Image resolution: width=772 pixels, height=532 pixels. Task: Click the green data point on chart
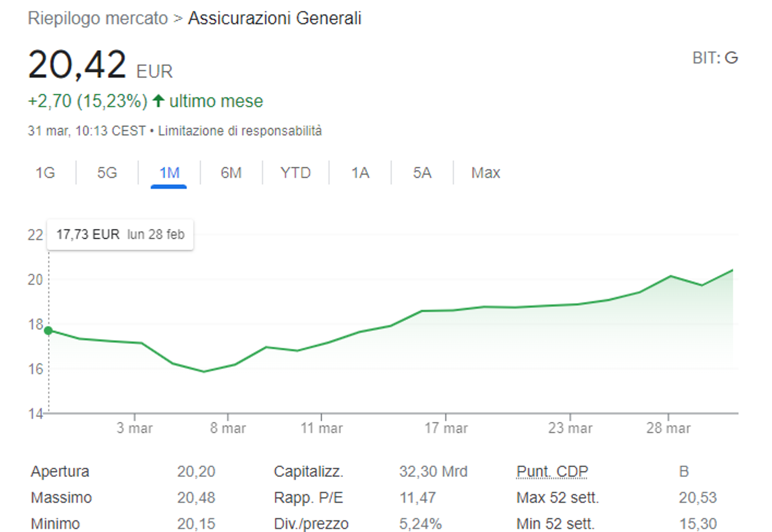(x=48, y=331)
